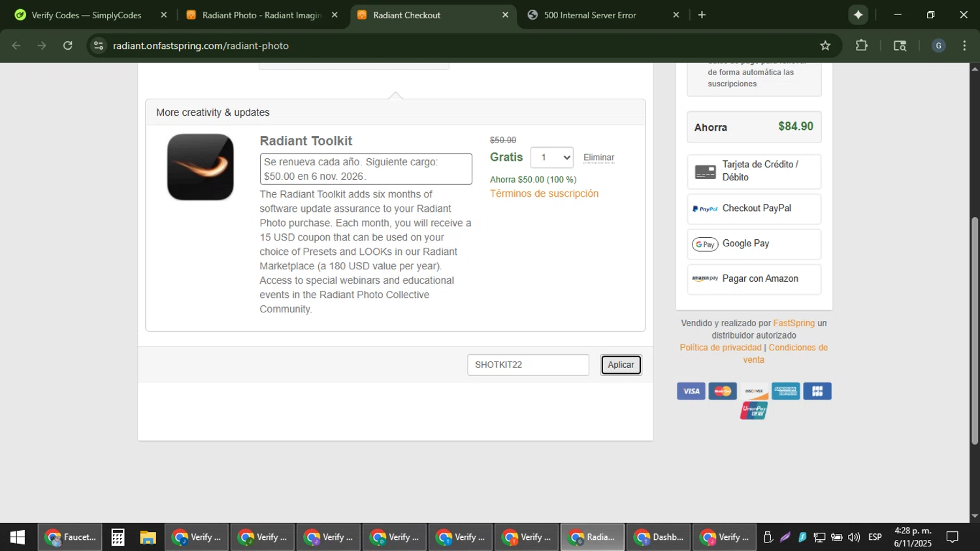This screenshot has height=551, width=980.
Task: Apply the coupon with the Aplicar button
Action: point(621,365)
